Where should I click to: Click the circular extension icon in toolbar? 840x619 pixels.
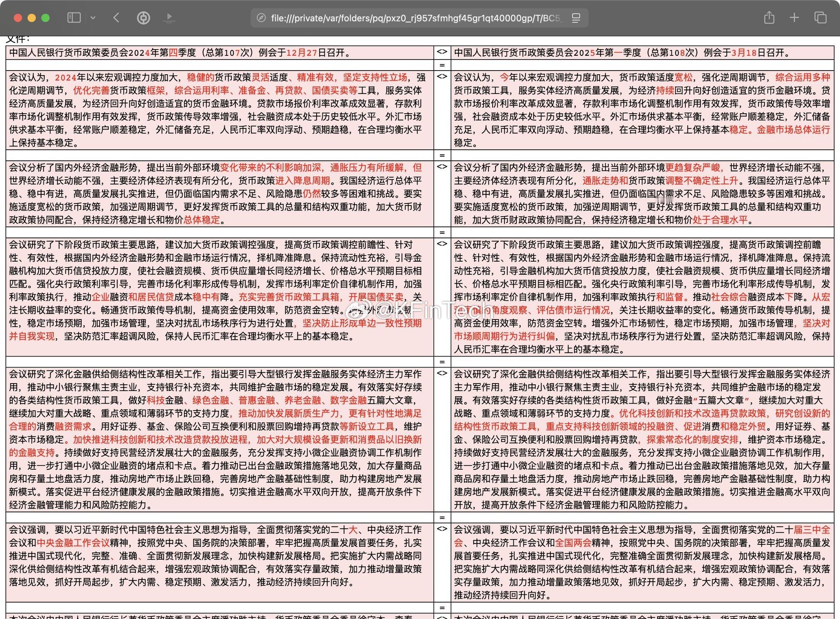(x=143, y=18)
